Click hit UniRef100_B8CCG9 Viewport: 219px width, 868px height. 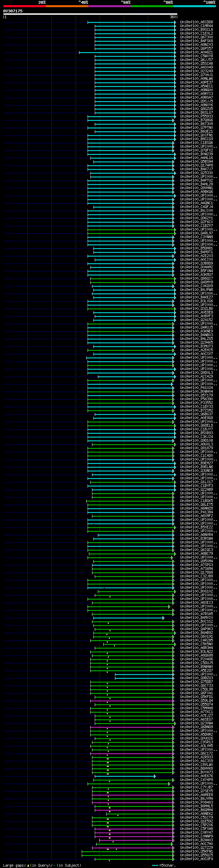pyautogui.click(x=196, y=139)
